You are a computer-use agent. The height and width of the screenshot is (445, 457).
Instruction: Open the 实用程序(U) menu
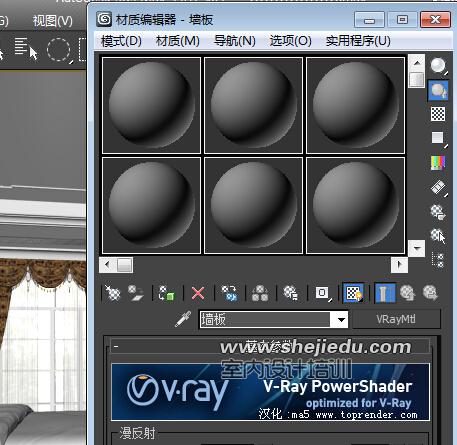(358, 41)
